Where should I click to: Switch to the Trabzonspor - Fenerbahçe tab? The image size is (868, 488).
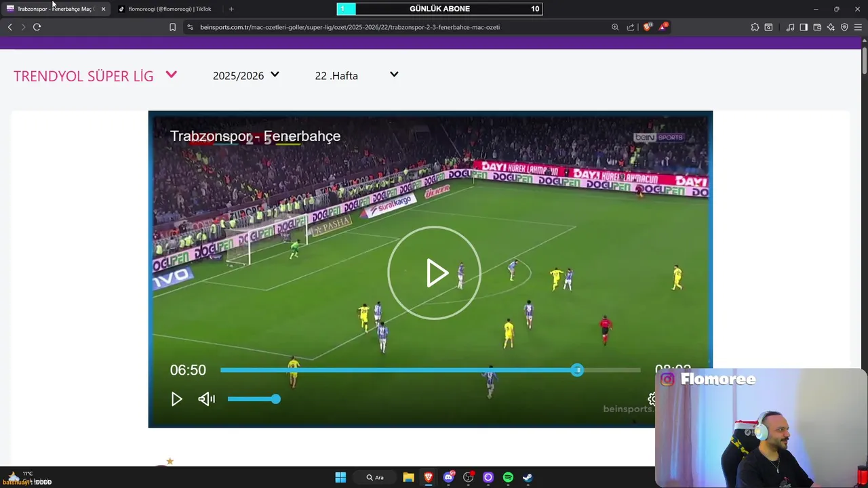(x=54, y=9)
